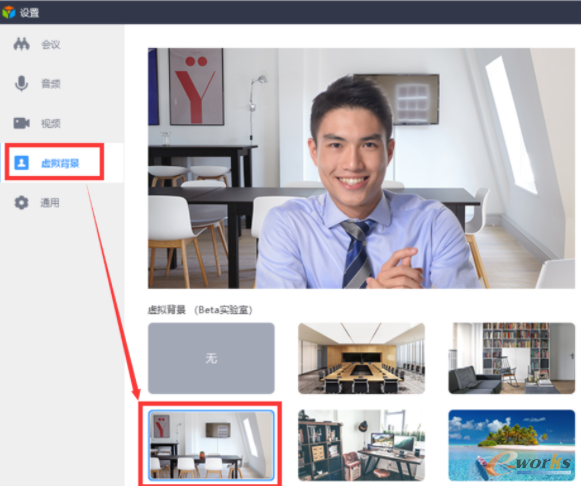Screen dimensions: 581x486
Task: Choose the 无 (none) background option
Action: pyautogui.click(x=211, y=358)
